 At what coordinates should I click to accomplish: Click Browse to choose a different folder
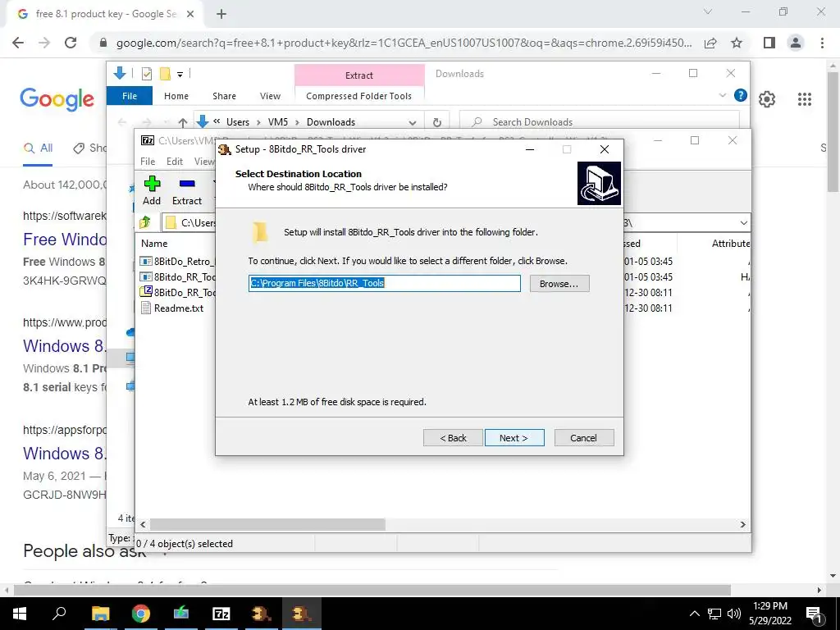point(559,283)
